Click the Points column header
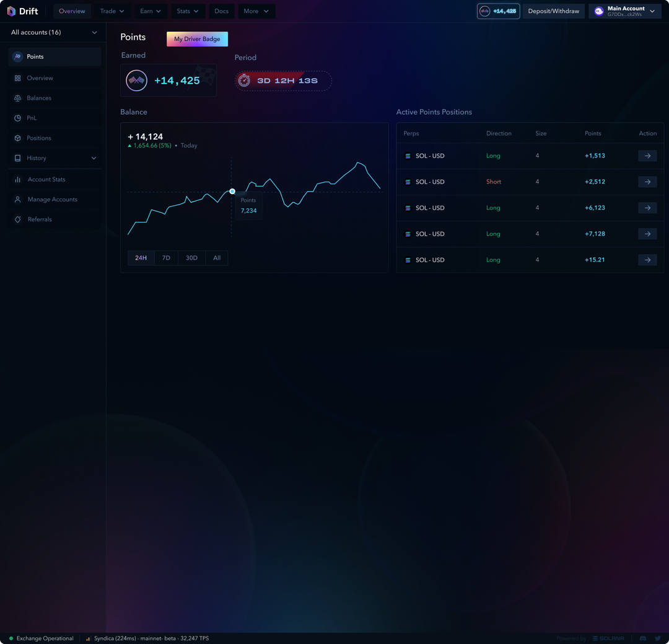669x644 pixels. pos(593,133)
